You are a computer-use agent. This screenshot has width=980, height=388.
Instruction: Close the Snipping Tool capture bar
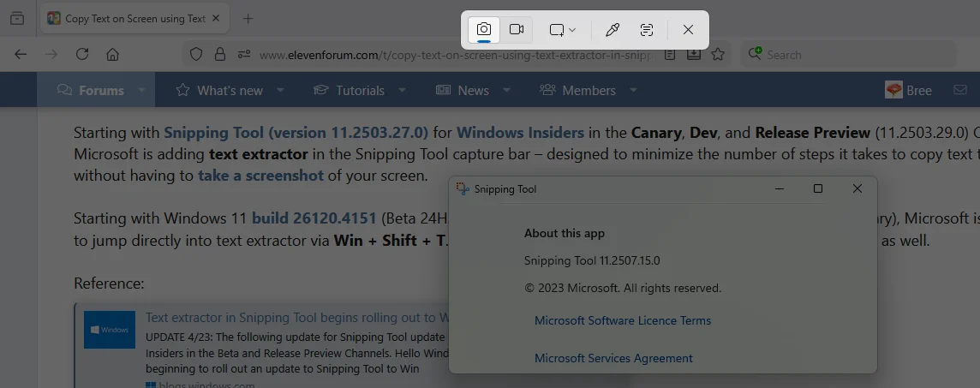pos(688,29)
